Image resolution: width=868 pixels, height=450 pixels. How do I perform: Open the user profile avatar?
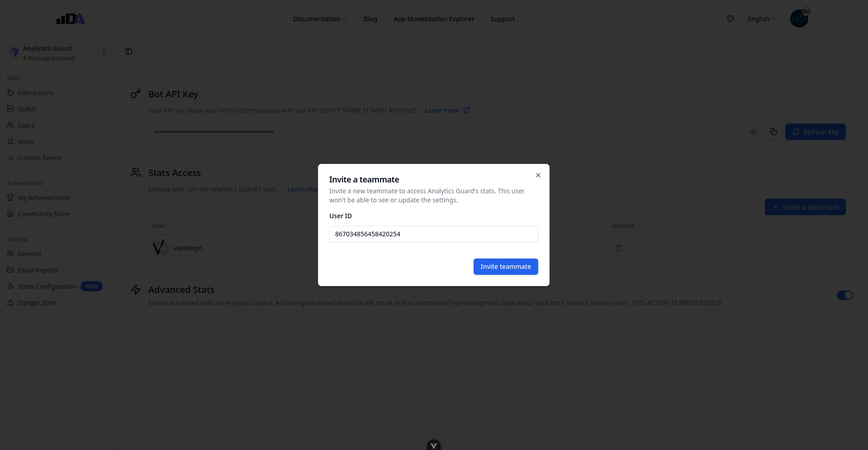click(799, 19)
